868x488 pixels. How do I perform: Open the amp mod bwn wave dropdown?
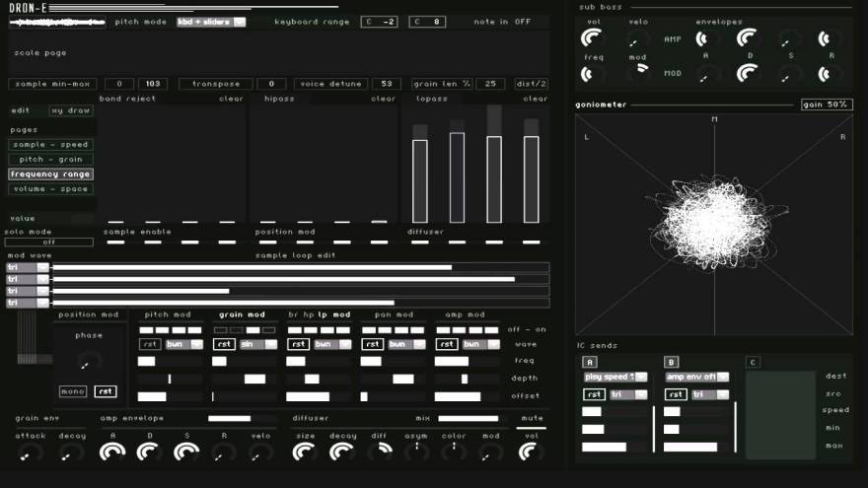click(481, 344)
